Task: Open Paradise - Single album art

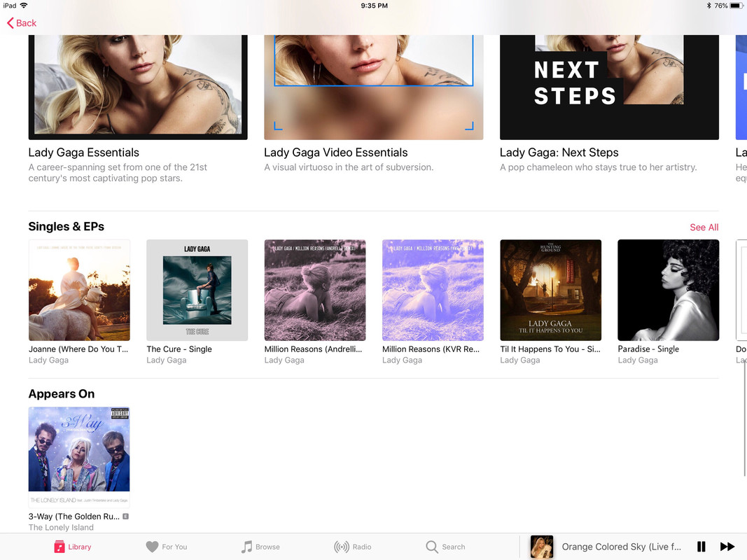Action: (669, 290)
